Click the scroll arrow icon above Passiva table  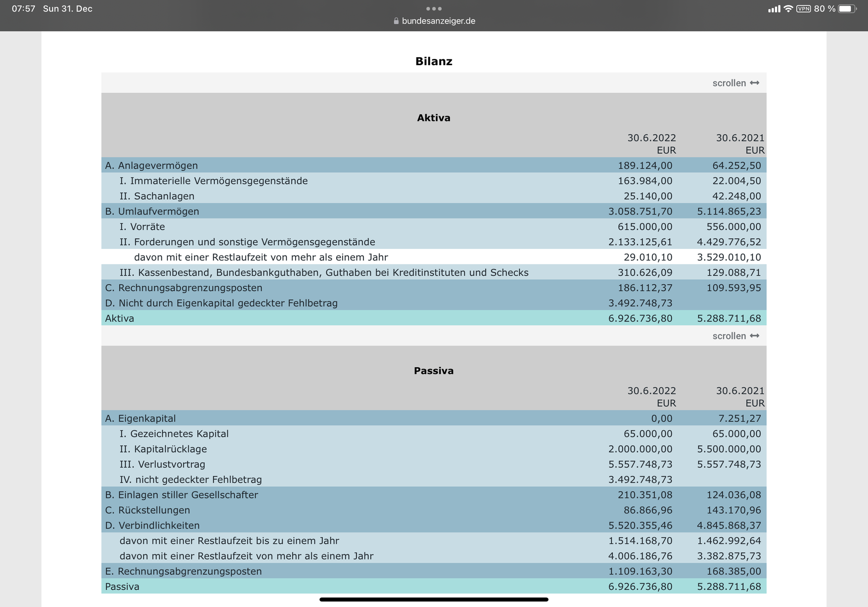(x=754, y=336)
